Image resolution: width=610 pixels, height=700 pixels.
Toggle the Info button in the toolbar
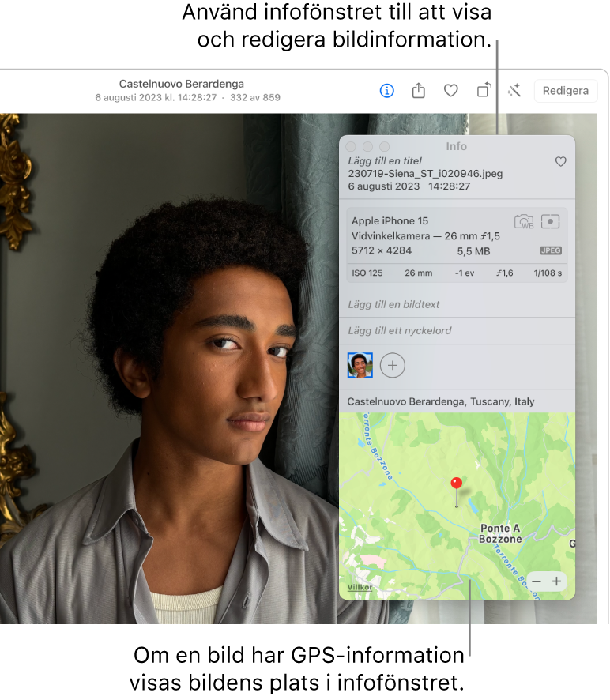coord(386,91)
